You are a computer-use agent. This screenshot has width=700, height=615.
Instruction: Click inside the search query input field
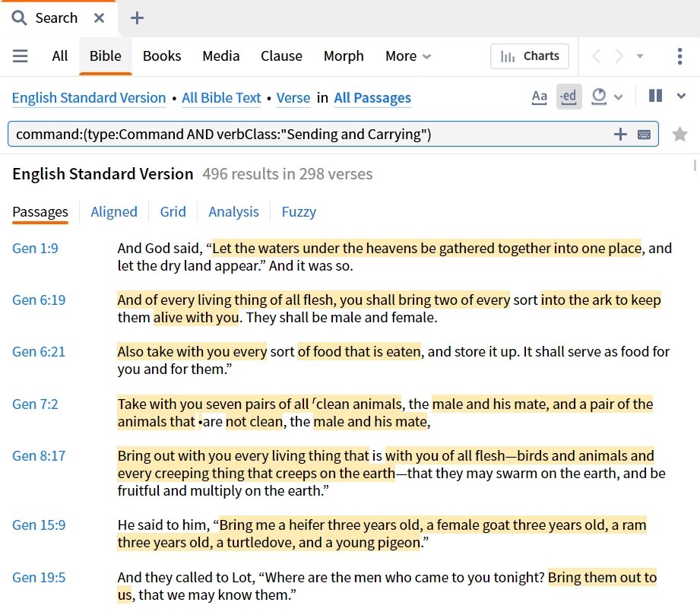click(x=304, y=135)
